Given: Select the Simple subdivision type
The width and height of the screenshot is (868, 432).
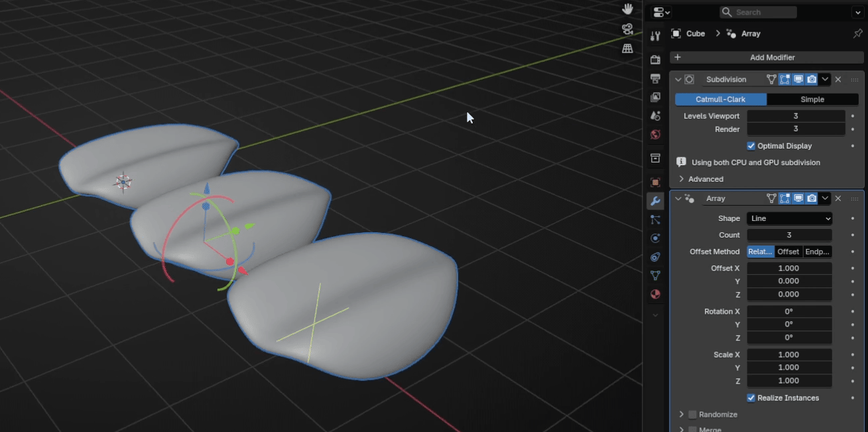Looking at the screenshot, I should [812, 100].
